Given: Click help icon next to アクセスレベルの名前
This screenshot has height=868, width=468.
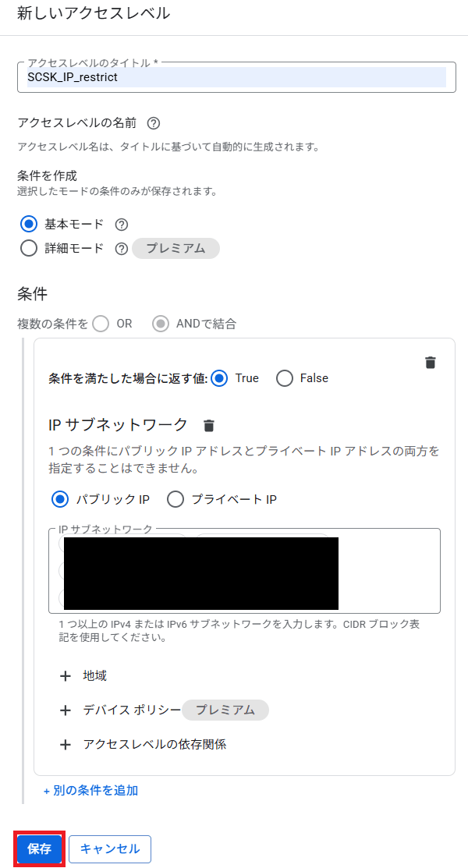Looking at the screenshot, I should [154, 123].
